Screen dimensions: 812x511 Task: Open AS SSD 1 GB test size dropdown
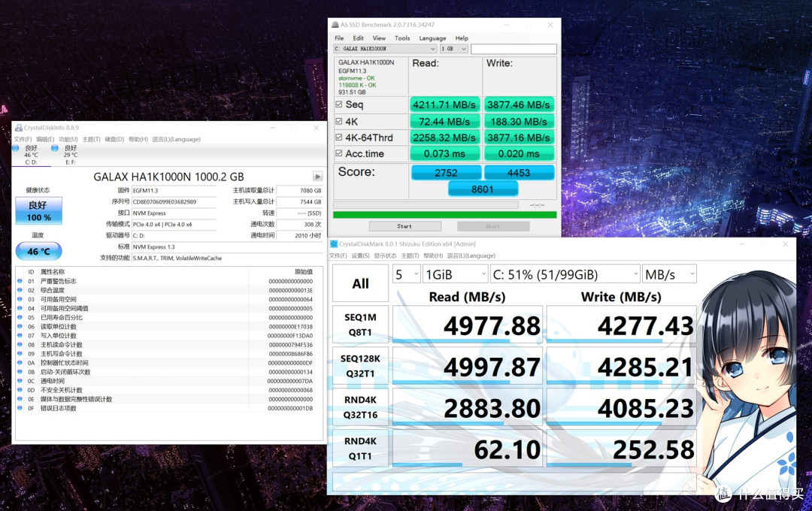454,49
